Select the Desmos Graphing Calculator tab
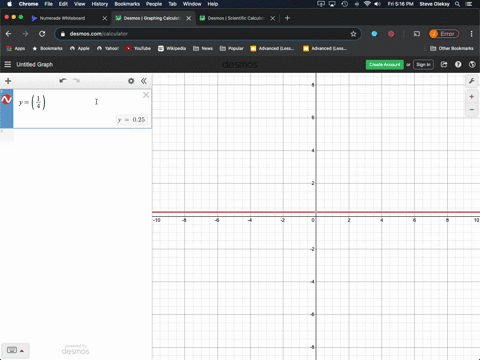This screenshot has width=480, height=360. [152, 18]
